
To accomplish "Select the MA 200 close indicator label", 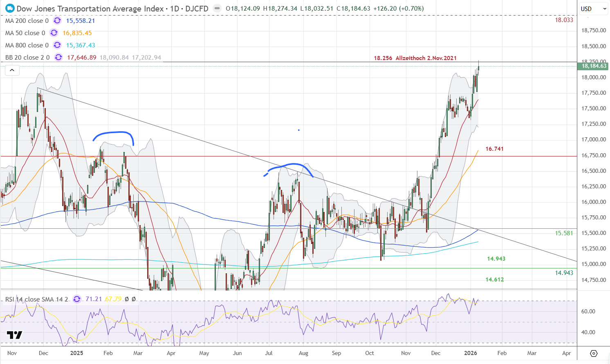I will coord(27,21).
